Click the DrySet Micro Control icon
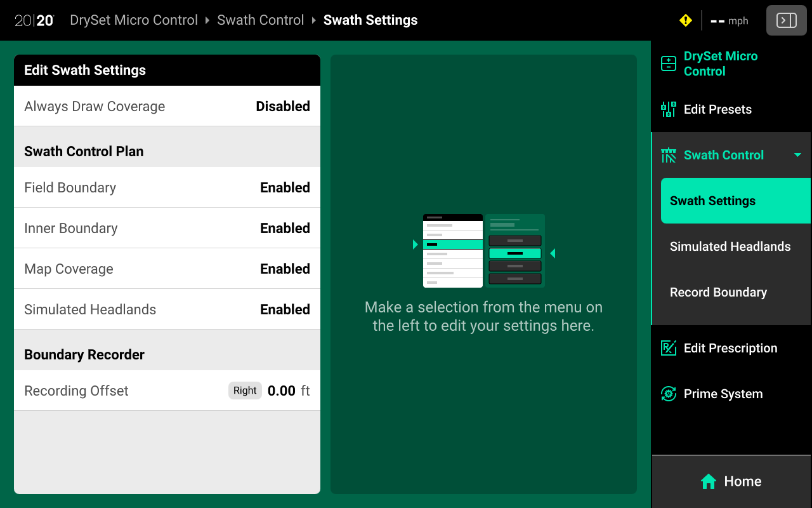Viewport: 812px width, 508px height. [x=669, y=63]
